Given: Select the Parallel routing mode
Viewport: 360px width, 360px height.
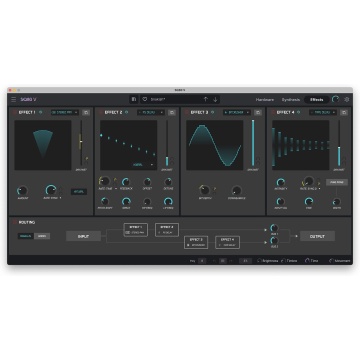Looking at the screenshot, I should 26,236.
